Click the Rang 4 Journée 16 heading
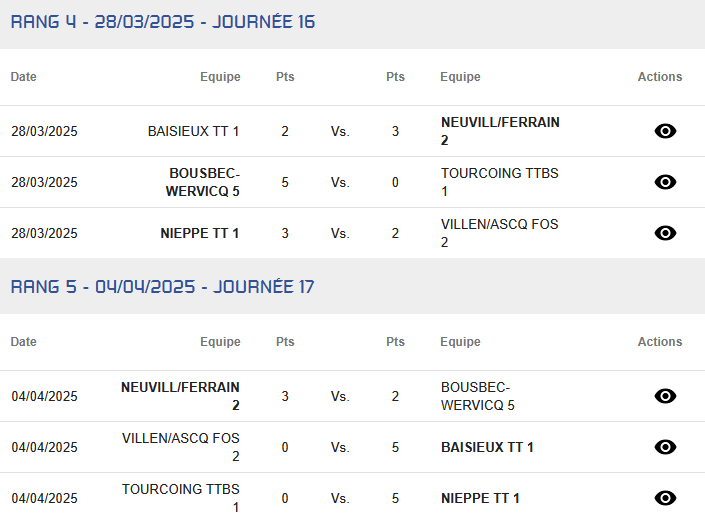 click(163, 22)
